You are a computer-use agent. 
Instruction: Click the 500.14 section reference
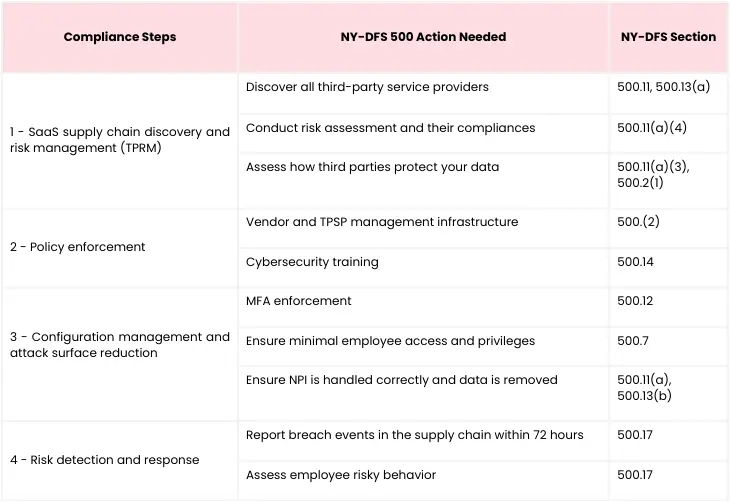tap(635, 262)
